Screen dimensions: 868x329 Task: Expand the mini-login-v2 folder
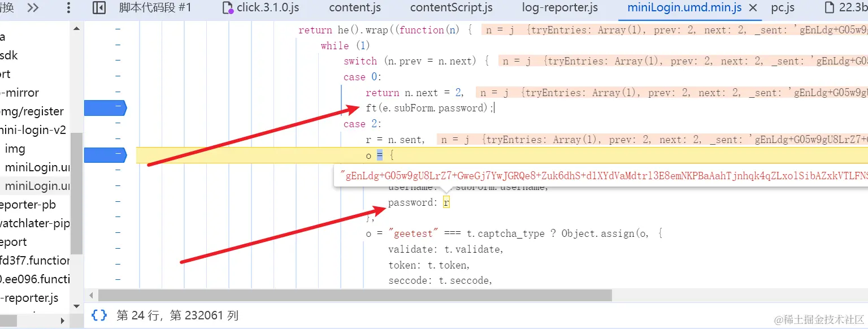point(33,130)
